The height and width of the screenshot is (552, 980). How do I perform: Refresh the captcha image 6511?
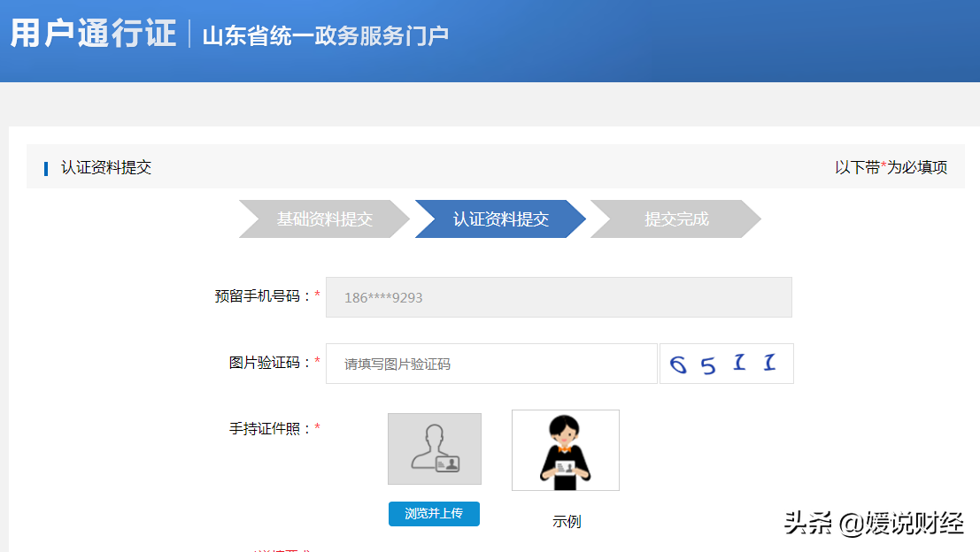[x=726, y=364]
